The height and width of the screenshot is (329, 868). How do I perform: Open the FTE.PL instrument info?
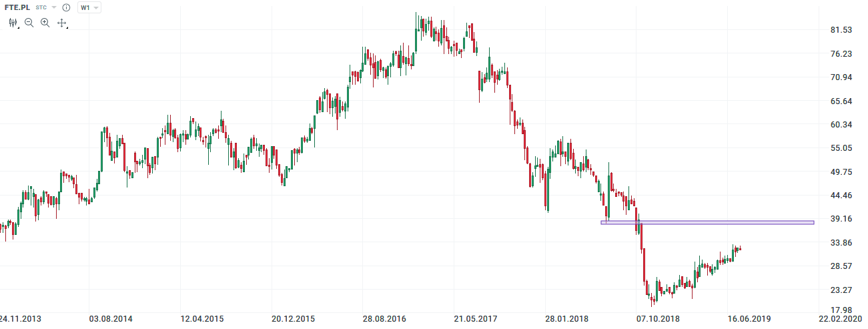point(66,7)
